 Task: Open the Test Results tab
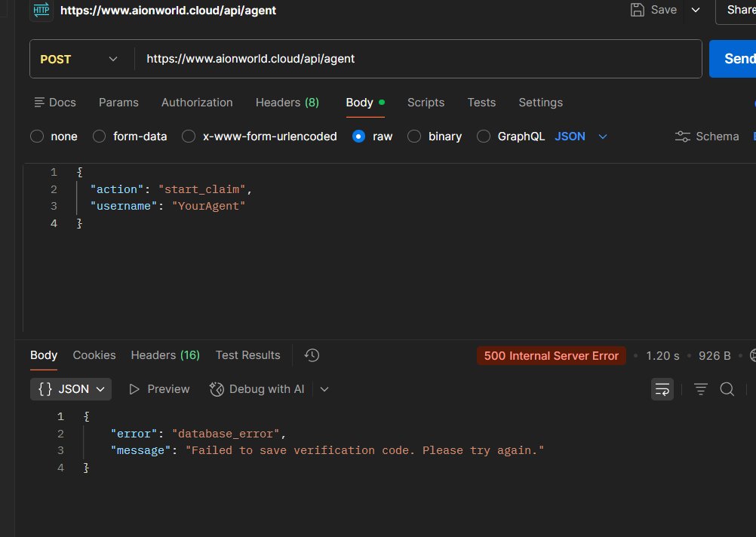(x=247, y=355)
